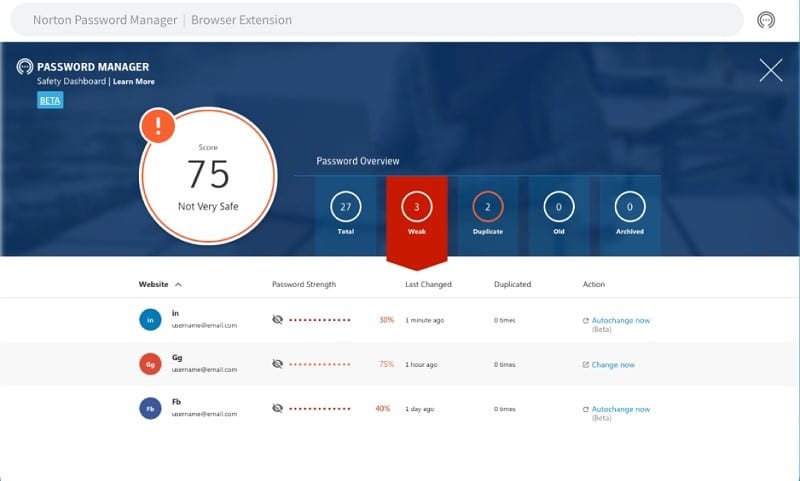Select the Archived passwords tab

[630, 215]
